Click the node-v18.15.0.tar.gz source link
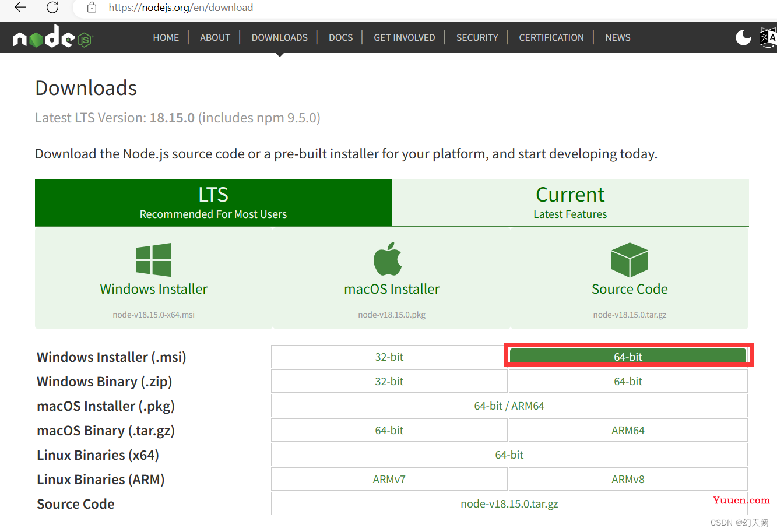Screen dimensions: 777x532 (x=509, y=503)
